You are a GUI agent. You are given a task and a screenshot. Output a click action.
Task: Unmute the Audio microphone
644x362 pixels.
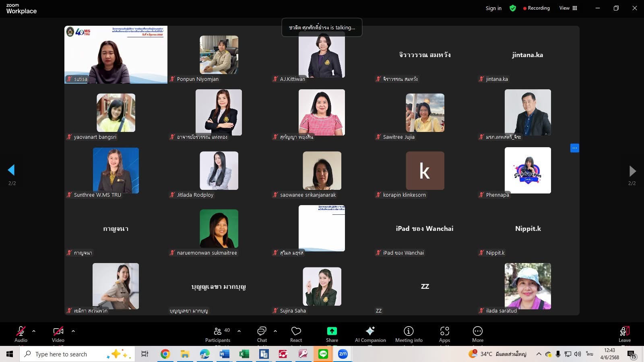pyautogui.click(x=21, y=334)
